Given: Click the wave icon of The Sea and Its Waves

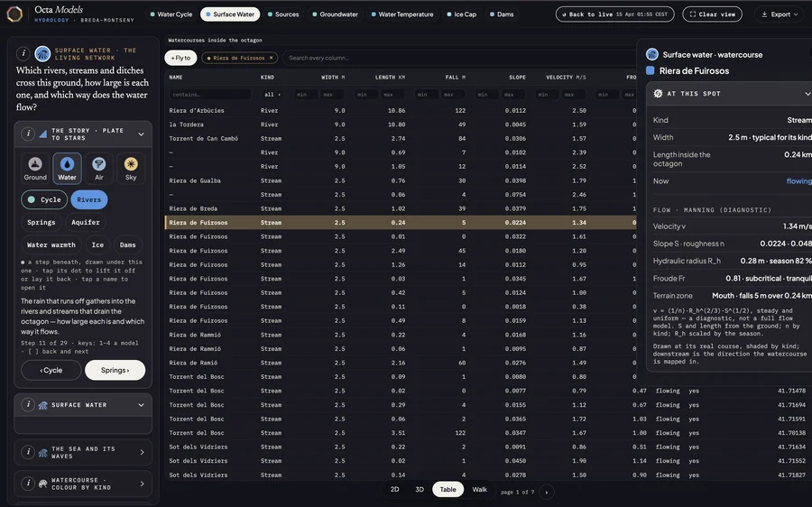Looking at the screenshot, I should [x=43, y=453].
